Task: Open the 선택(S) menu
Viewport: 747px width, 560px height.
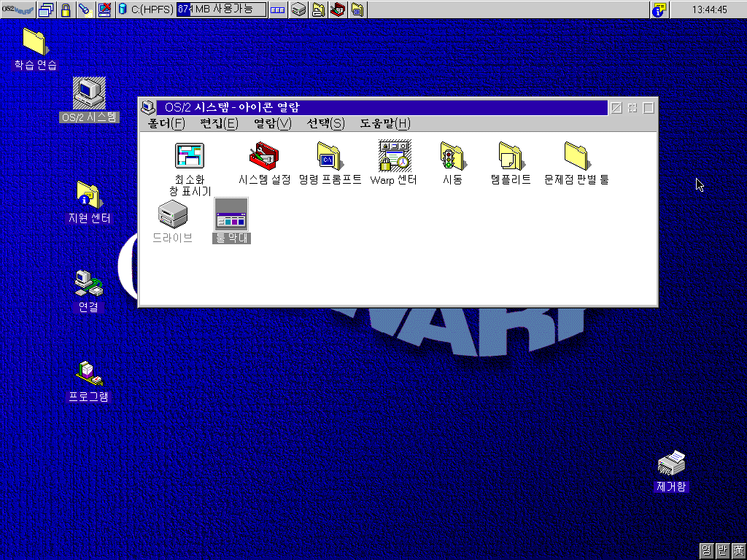Action: pyautogui.click(x=325, y=124)
